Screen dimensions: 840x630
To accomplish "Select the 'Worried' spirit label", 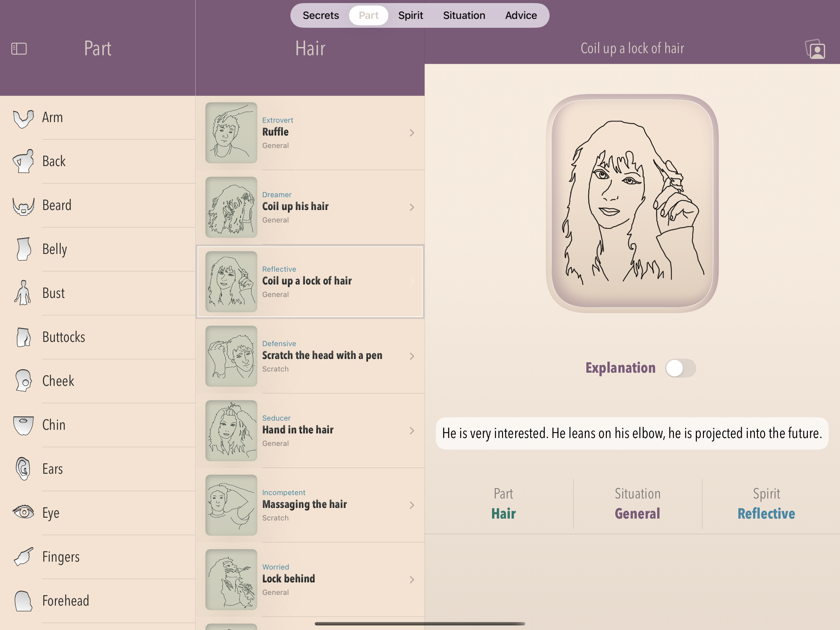I will [276, 567].
